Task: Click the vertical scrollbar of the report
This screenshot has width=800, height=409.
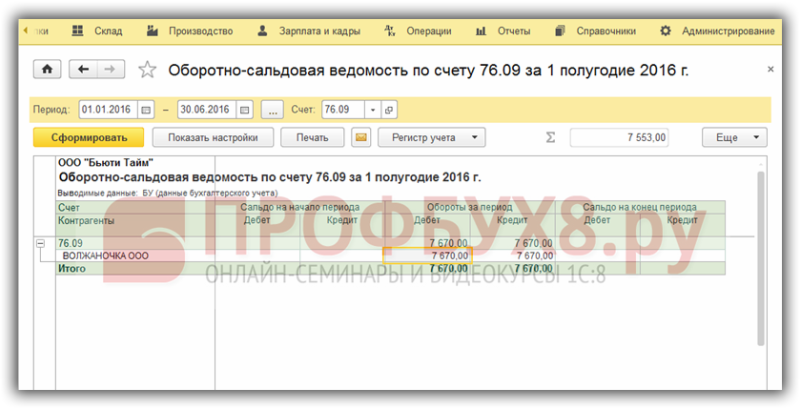Action: [761, 259]
